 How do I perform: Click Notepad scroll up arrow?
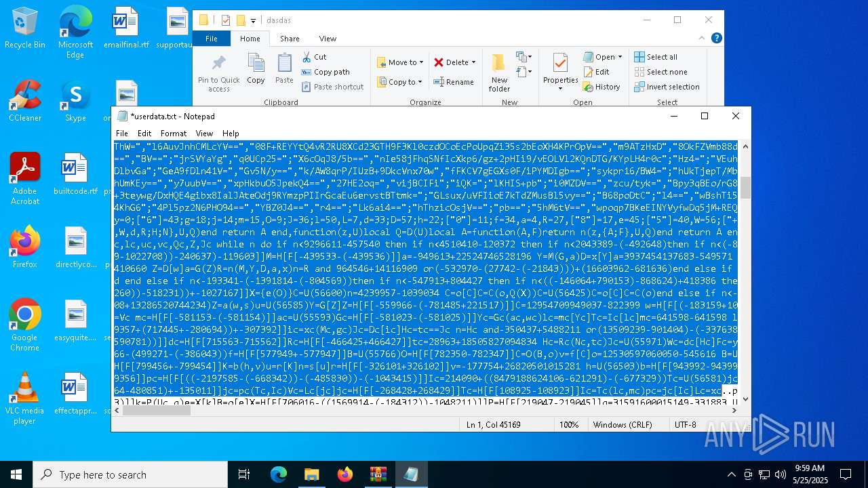point(745,146)
